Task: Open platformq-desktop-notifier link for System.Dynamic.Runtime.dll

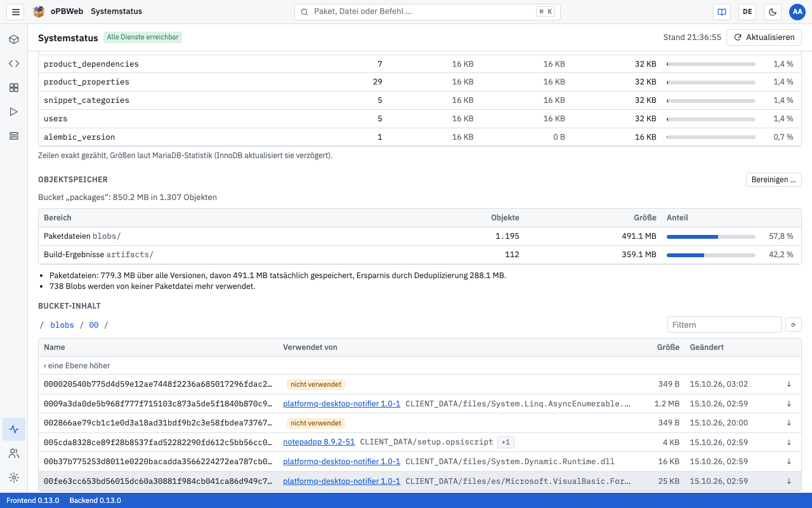Action: point(341,462)
